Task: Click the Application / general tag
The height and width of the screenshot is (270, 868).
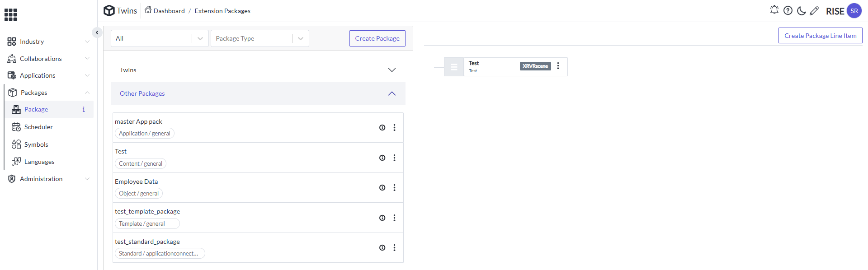Action: tap(145, 133)
